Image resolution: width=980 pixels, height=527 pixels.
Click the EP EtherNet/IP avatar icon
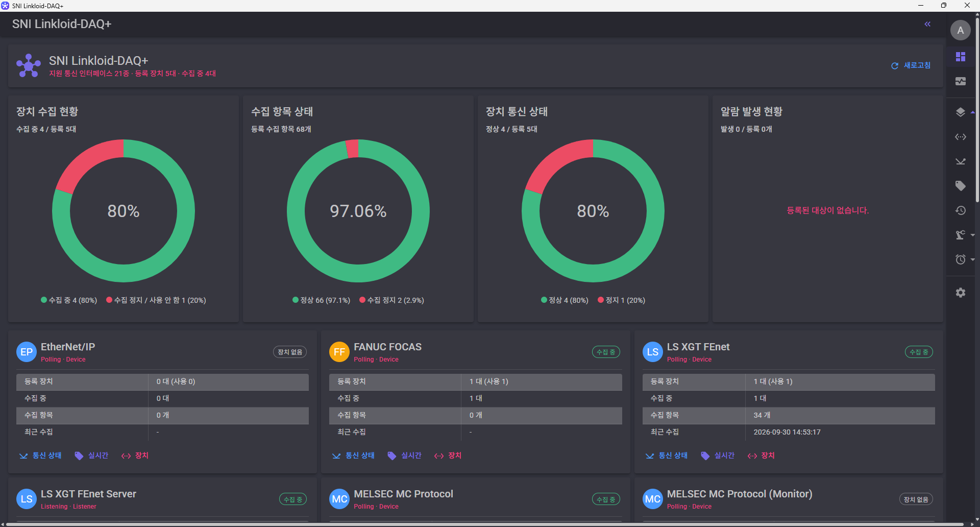pos(27,352)
